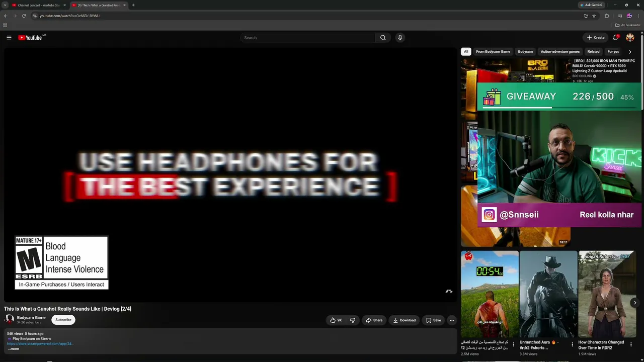Open the Iron Man theme PC build video

(604, 66)
